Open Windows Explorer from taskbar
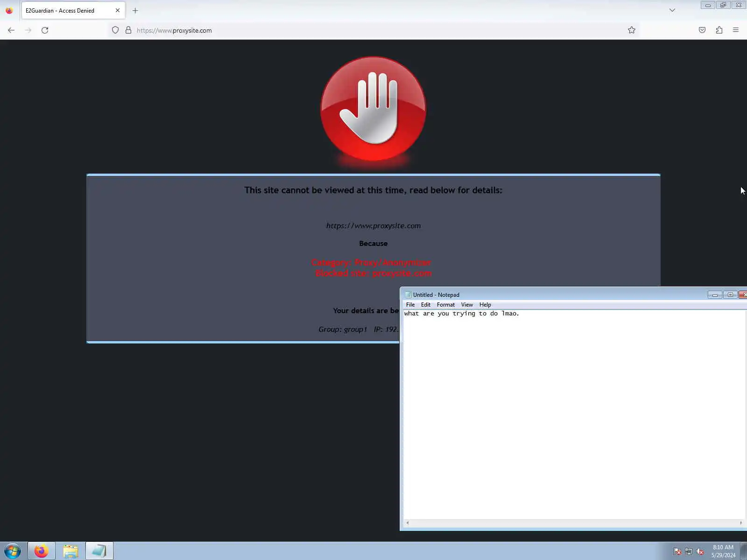 click(70, 551)
